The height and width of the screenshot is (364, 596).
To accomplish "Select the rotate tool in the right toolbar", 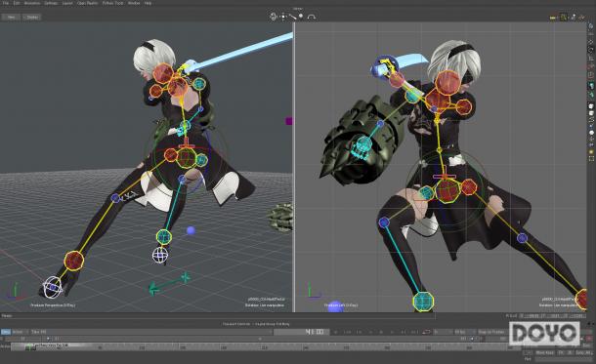I will tap(591, 50).
